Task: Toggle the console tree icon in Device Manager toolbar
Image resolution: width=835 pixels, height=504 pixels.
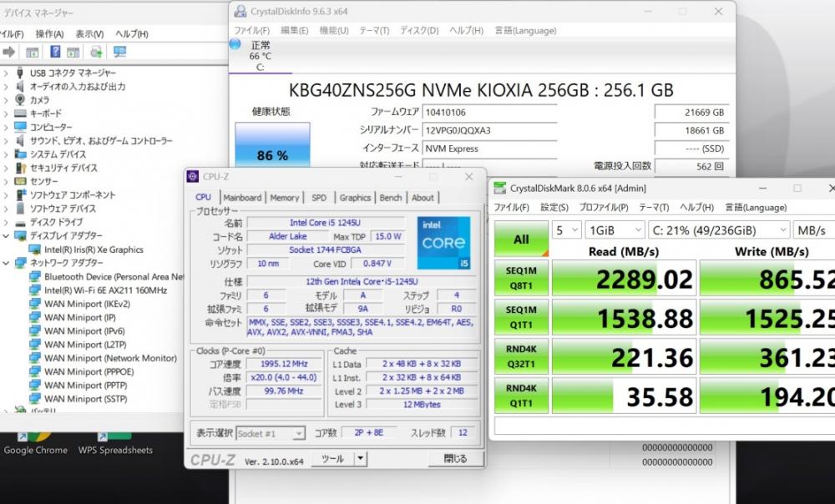Action: click(33, 52)
